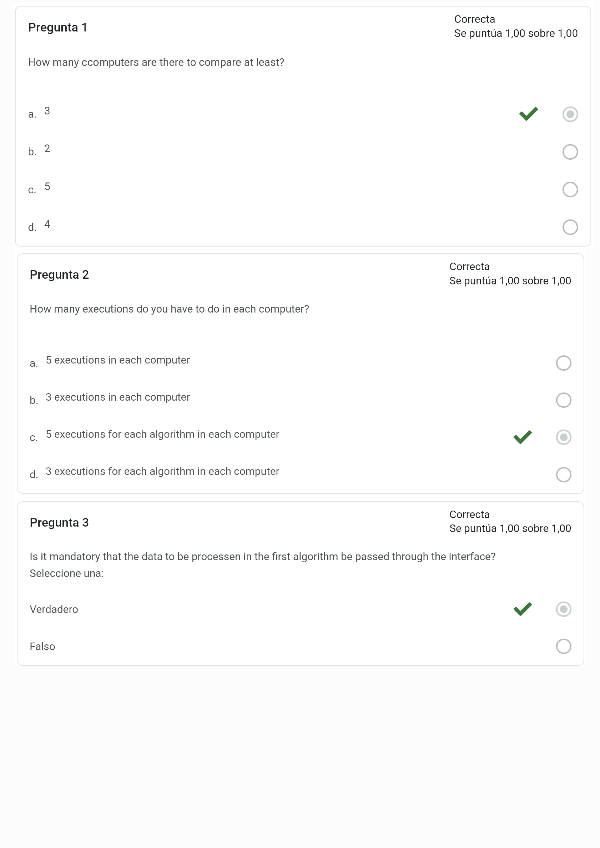
Task: Choose radio button for answer 5 in Pregunta 1
Action: click(570, 190)
